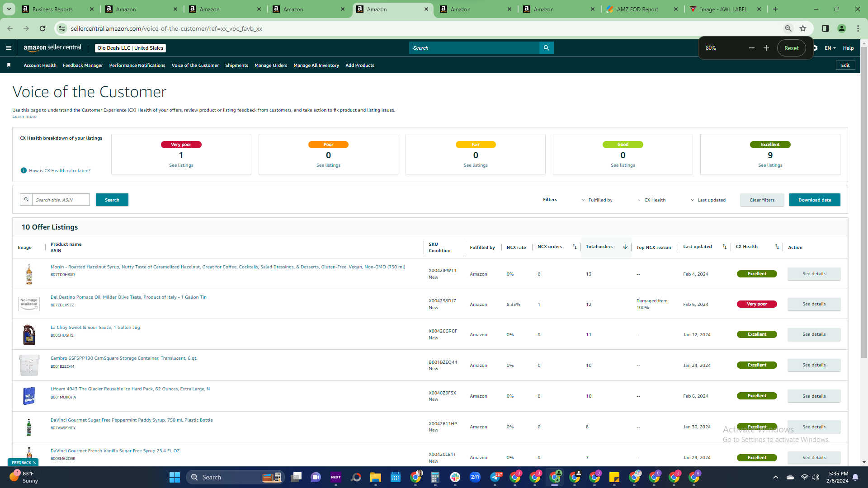868x488 pixels.
Task: Switch to image - AWL LABEL tab
Action: pos(723,9)
